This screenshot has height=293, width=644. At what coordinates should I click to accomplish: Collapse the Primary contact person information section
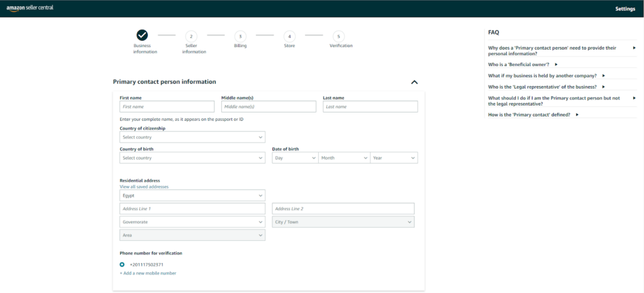(x=414, y=82)
